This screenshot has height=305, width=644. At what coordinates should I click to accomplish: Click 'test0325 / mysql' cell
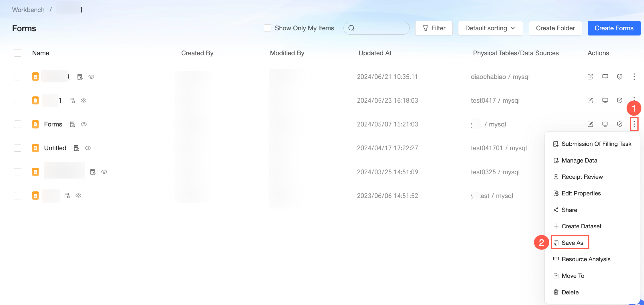[495, 172]
